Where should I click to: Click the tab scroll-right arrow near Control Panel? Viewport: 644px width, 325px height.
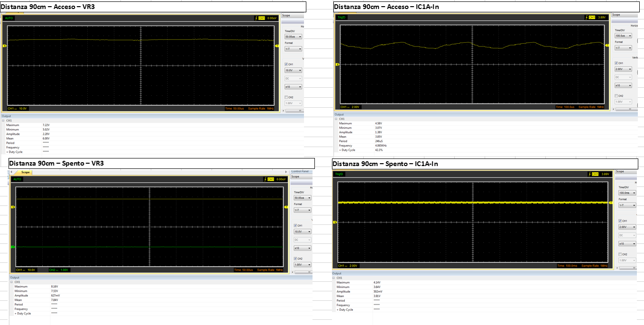pos(285,172)
